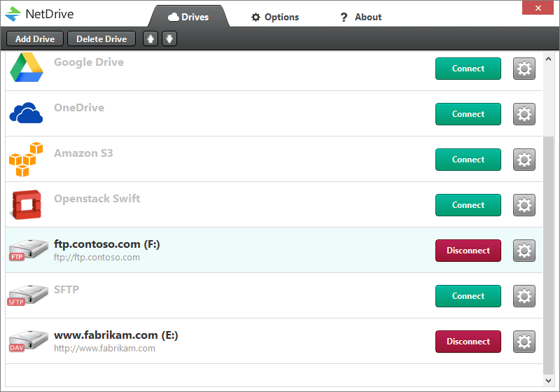Open settings gear for SFTP drive

point(524,296)
